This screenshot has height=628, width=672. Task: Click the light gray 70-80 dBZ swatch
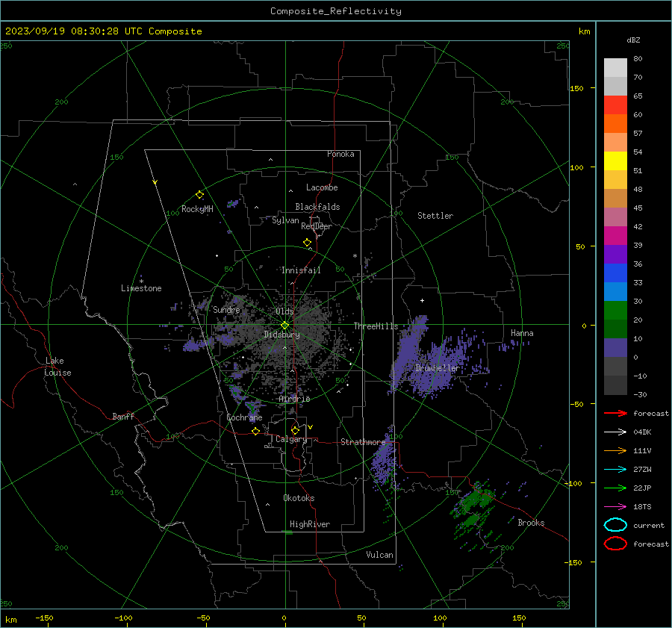[x=615, y=68]
